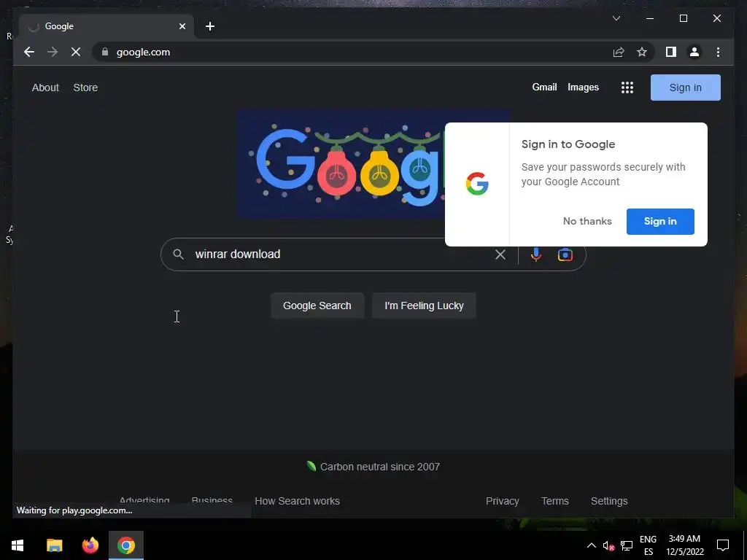Open the Chrome profile menu
Viewport: 747px width, 560px height.
(694, 52)
